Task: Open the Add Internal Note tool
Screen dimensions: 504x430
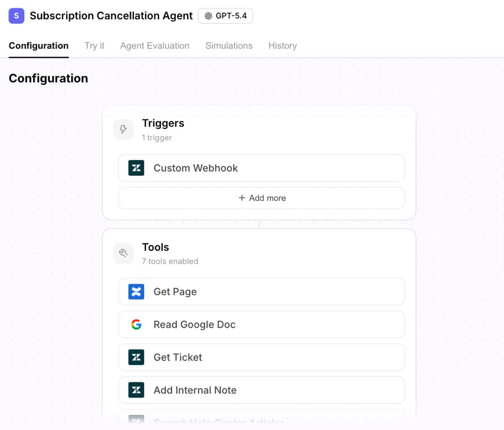Action: pos(262,390)
